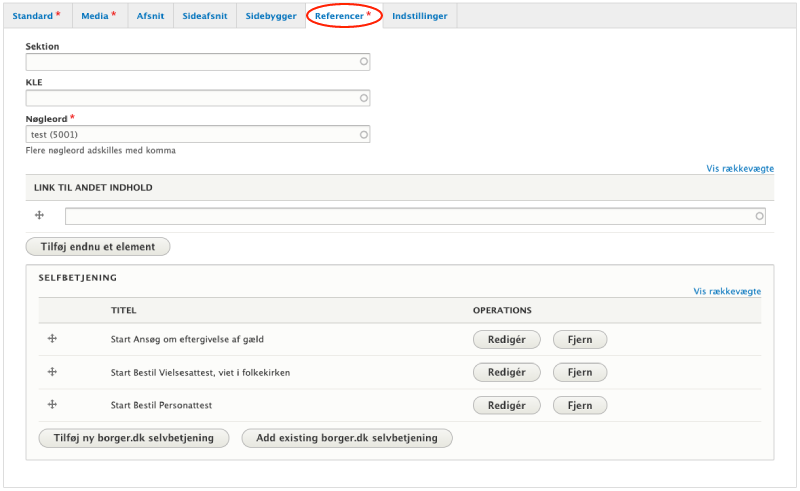
Task: Open the Standard tab
Action: [x=35, y=16]
